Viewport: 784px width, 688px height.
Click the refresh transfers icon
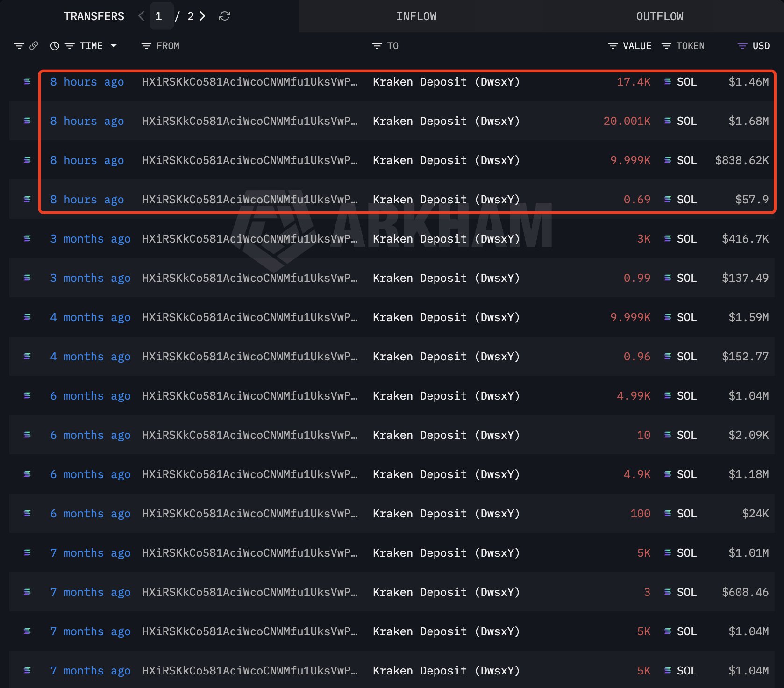225,16
